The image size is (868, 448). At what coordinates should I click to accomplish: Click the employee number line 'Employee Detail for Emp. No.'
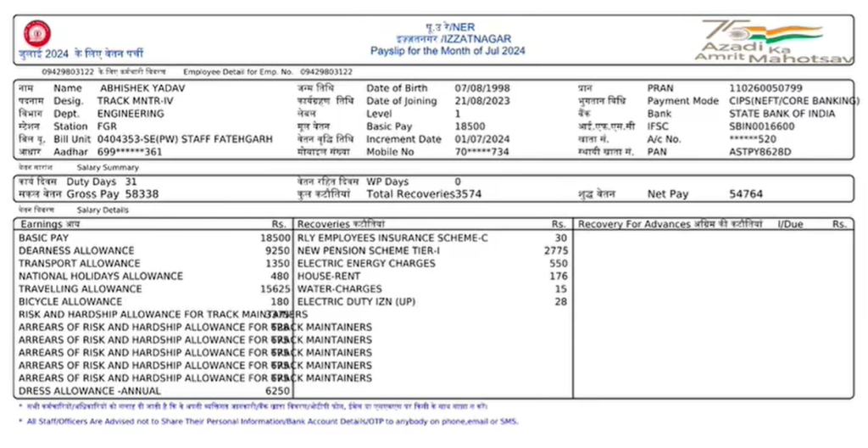point(268,72)
